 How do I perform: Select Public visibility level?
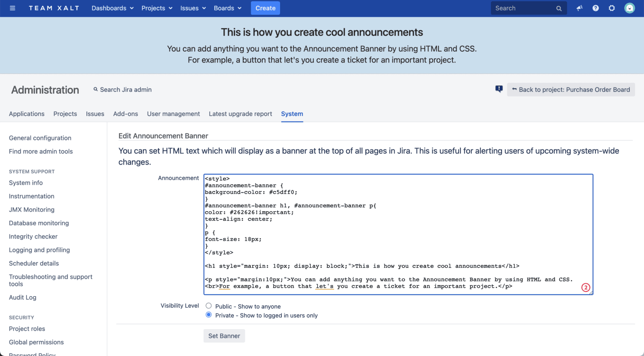point(208,306)
